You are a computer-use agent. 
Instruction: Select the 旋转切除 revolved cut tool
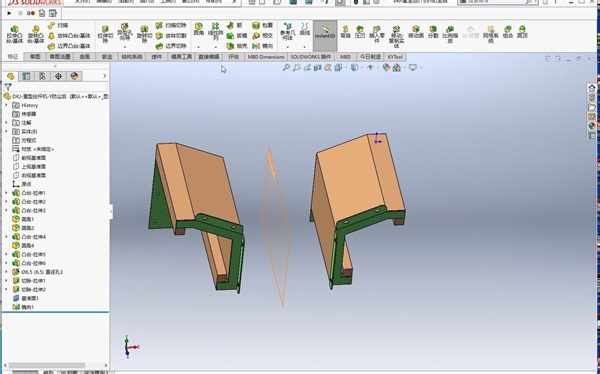point(144,34)
